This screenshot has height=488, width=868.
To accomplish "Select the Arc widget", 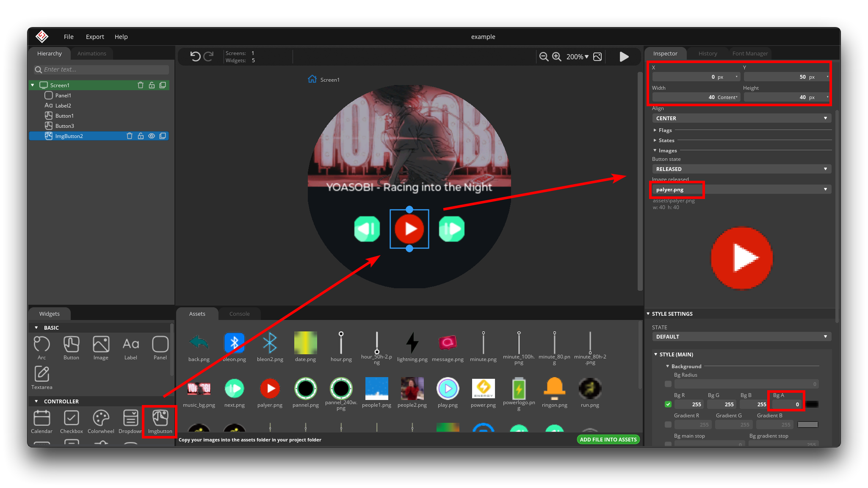I will coord(41,348).
